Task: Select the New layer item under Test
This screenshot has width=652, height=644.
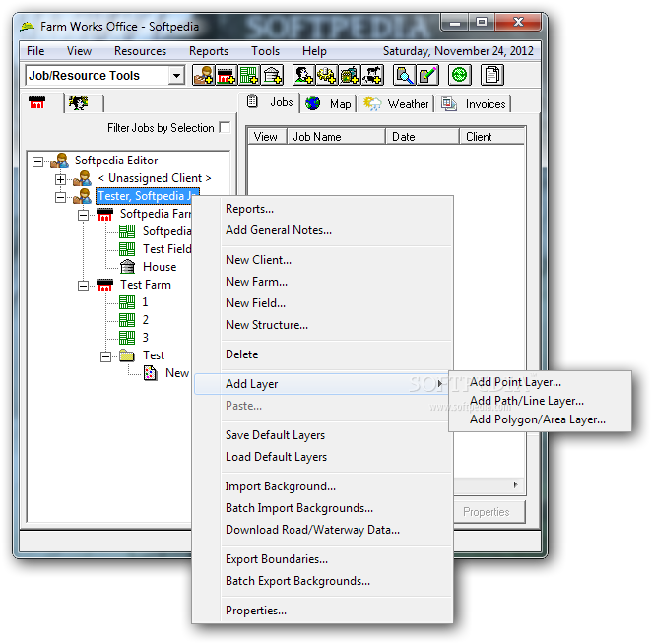Action: (177, 373)
